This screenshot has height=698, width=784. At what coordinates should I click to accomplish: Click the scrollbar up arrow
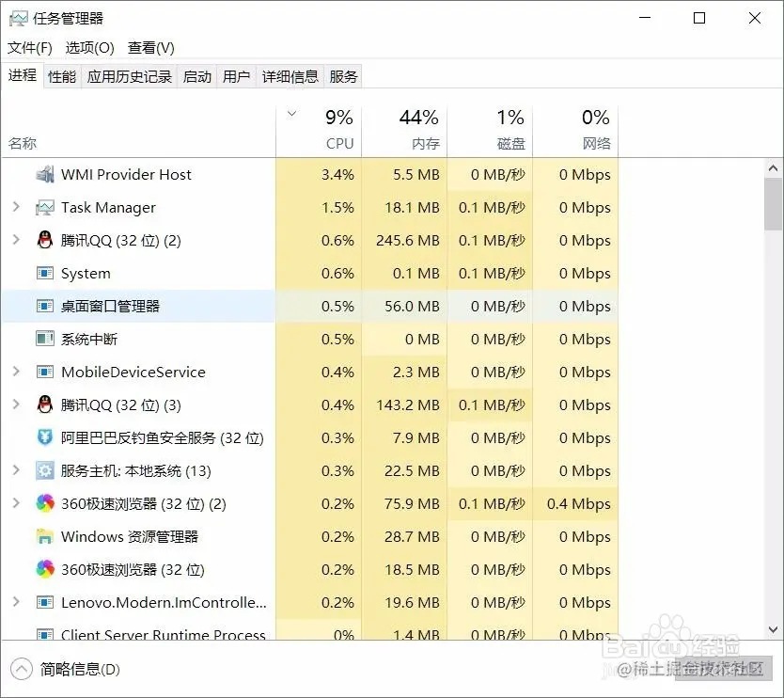pos(773,168)
